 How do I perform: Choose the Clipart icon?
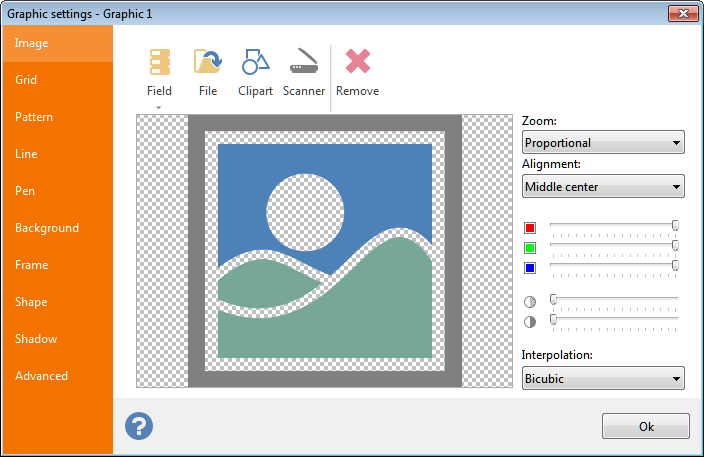click(x=255, y=64)
